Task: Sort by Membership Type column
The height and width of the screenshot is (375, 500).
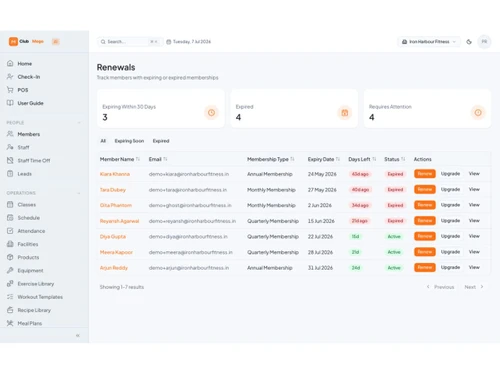Action: click(x=270, y=159)
